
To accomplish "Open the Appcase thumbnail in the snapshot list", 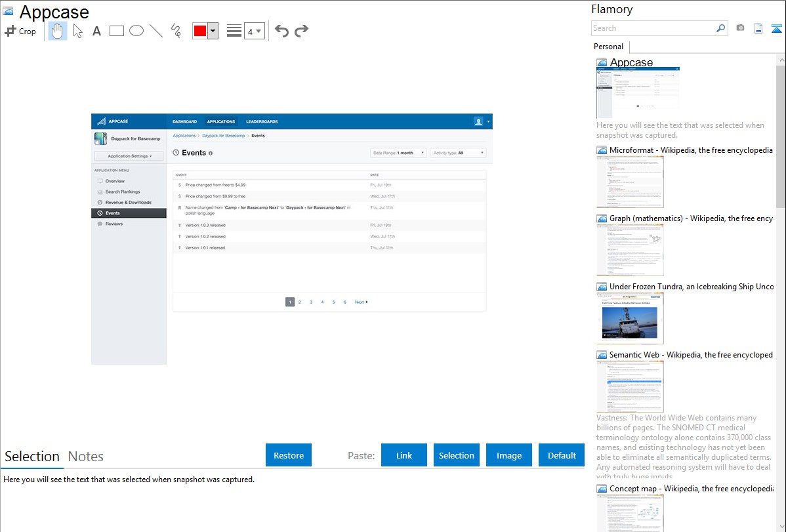I will pos(638,93).
